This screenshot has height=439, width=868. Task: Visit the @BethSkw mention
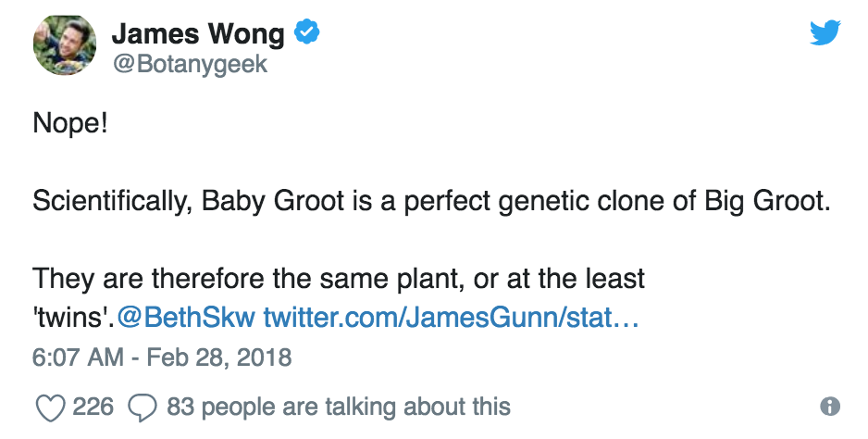pos(186,319)
